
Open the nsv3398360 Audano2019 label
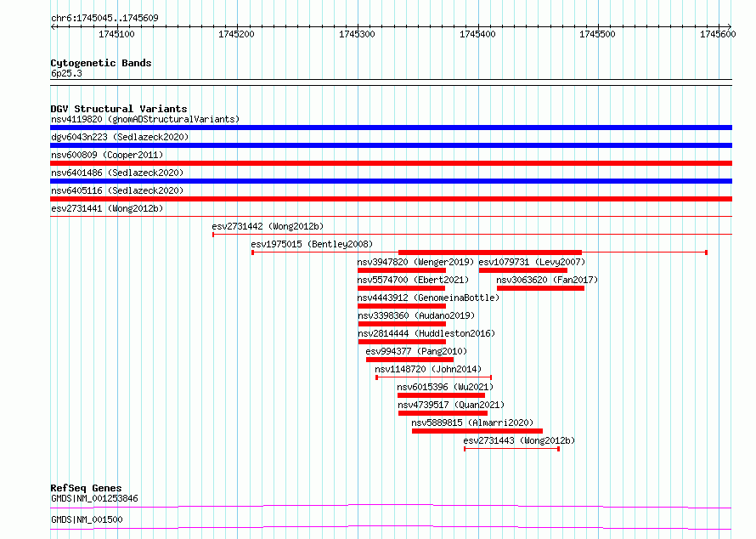pos(416,315)
